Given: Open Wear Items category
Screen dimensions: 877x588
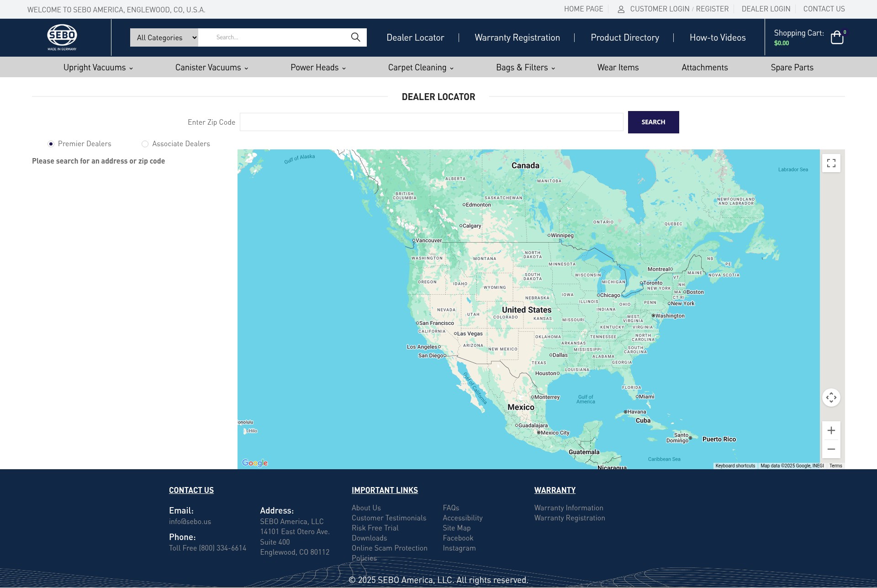Looking at the screenshot, I should click(x=618, y=68).
